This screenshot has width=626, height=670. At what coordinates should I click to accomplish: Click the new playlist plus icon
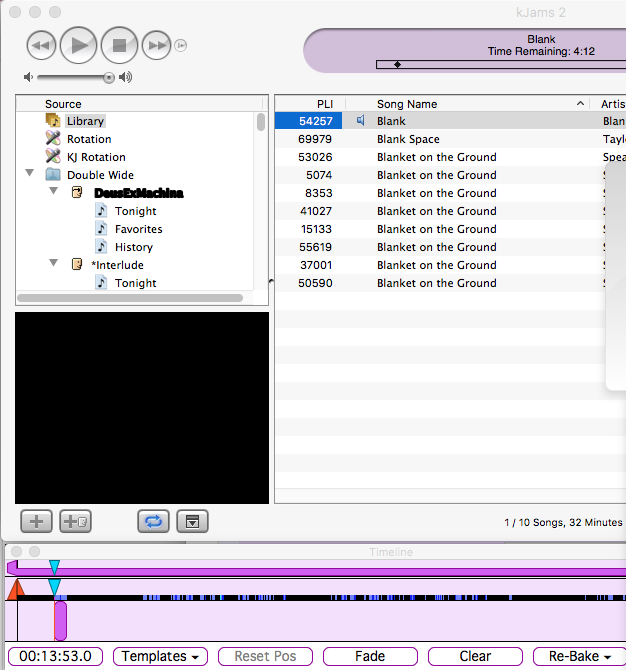tap(37, 521)
